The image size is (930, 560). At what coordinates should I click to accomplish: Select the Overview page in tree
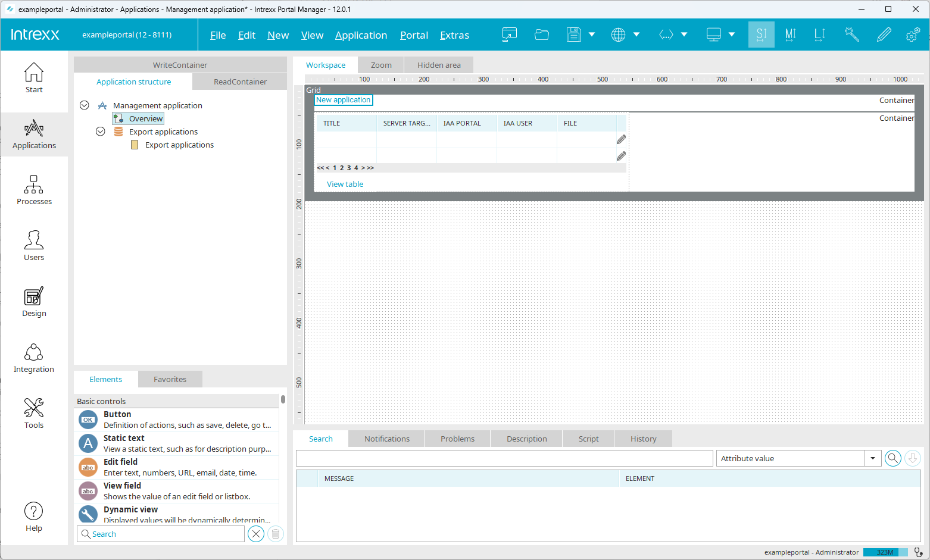(x=139, y=118)
